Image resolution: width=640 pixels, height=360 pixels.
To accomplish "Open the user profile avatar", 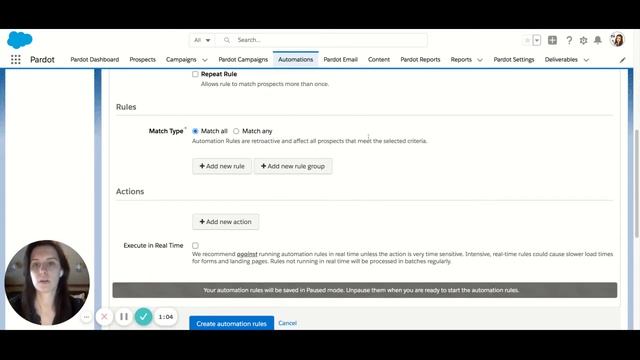I will (617, 40).
